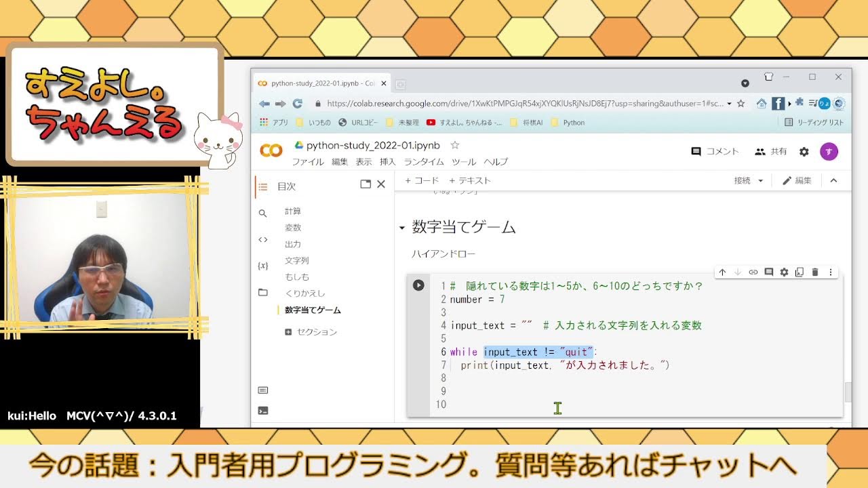Delete cell using trash icon
868x488 pixels.
tap(815, 272)
